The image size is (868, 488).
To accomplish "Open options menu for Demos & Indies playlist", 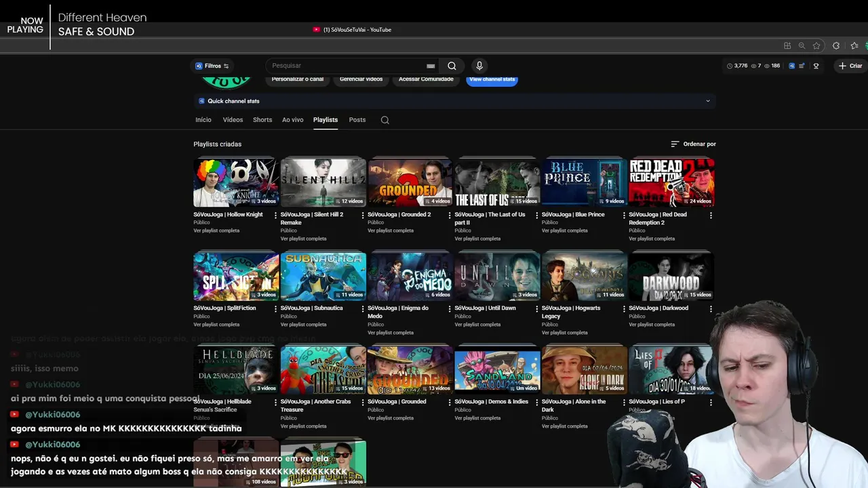I will click(x=536, y=402).
